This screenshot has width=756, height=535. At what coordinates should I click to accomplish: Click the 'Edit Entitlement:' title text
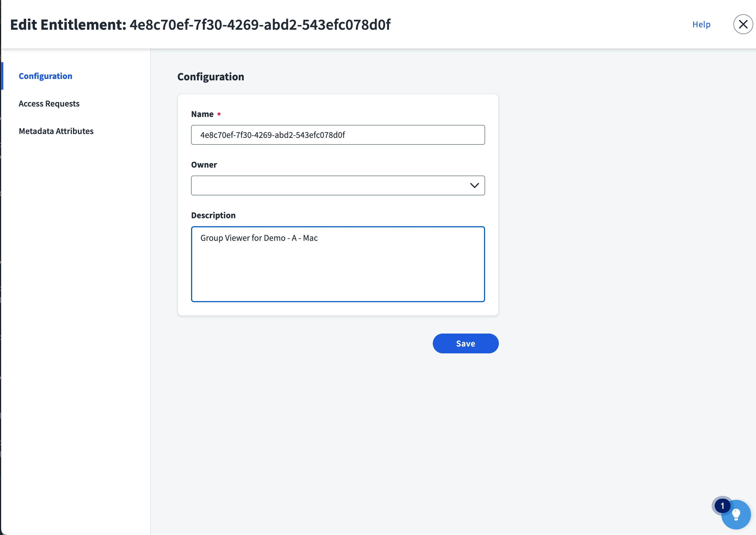coord(68,25)
